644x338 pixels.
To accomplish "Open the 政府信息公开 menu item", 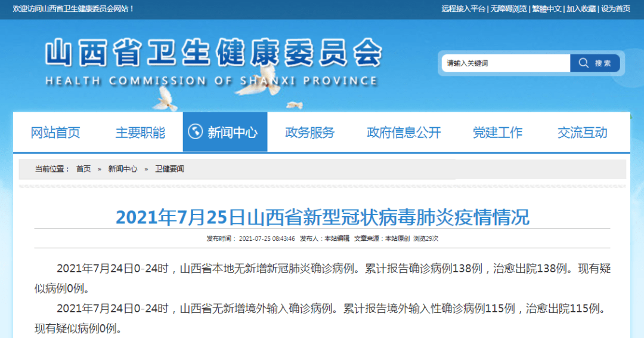I will [404, 133].
